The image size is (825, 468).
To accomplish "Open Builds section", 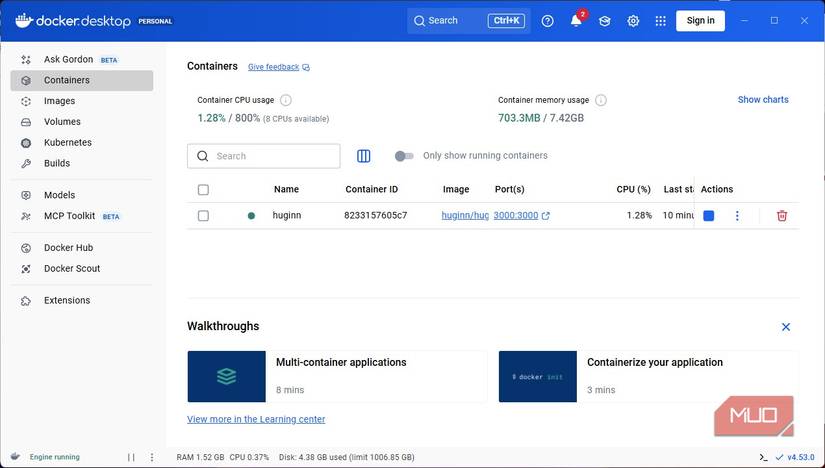I will pyautogui.click(x=82, y=163).
